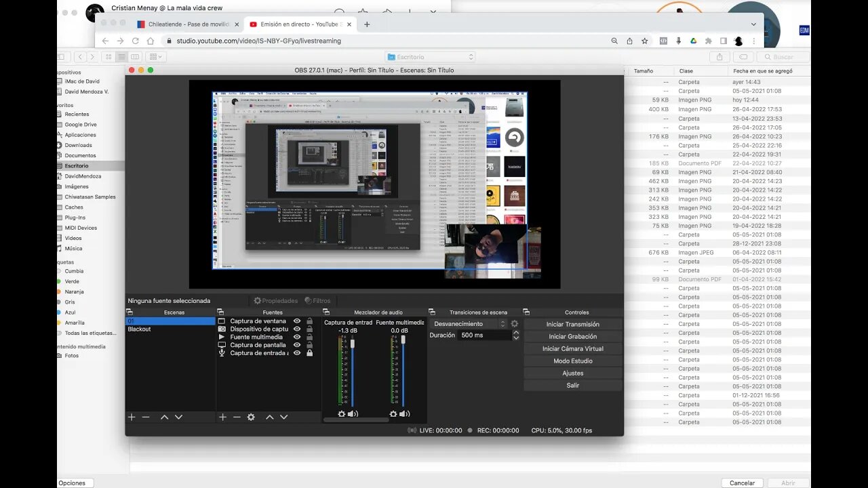Pop out the Transiciones de escena dock icon
Image resolution: width=868 pixels, height=488 pixels.
point(432,312)
